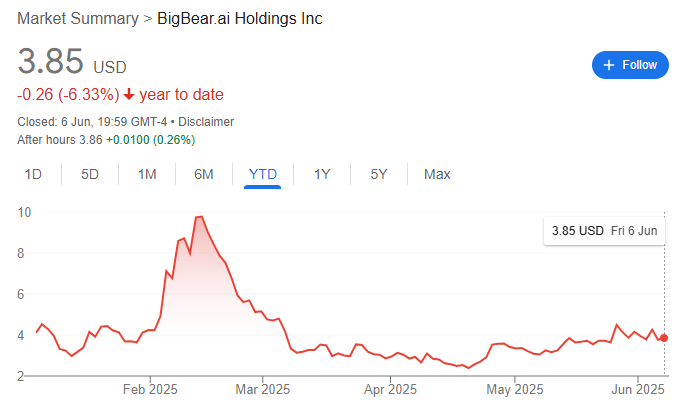Open the Disclaimer link
This screenshot has height=415, width=690.
click(x=206, y=122)
